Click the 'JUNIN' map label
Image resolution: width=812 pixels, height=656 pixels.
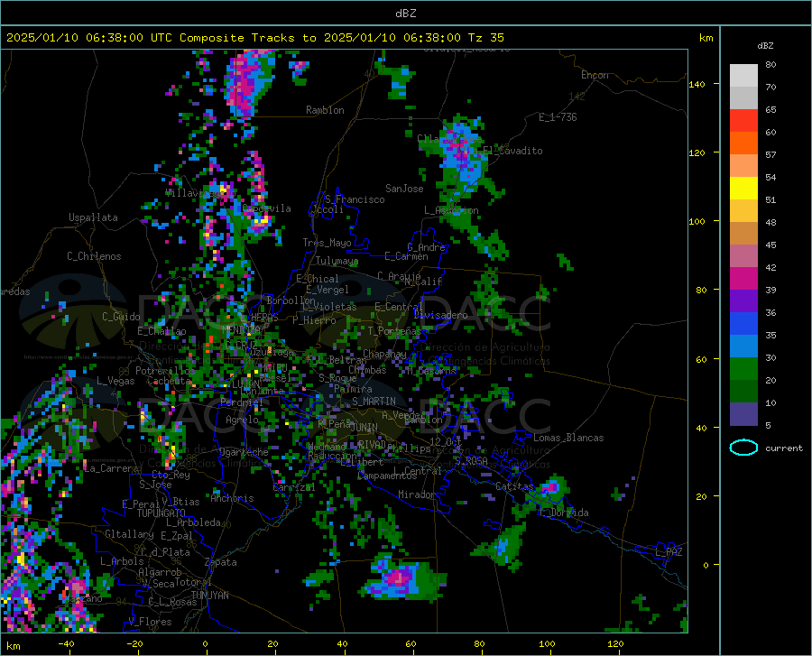(x=364, y=427)
